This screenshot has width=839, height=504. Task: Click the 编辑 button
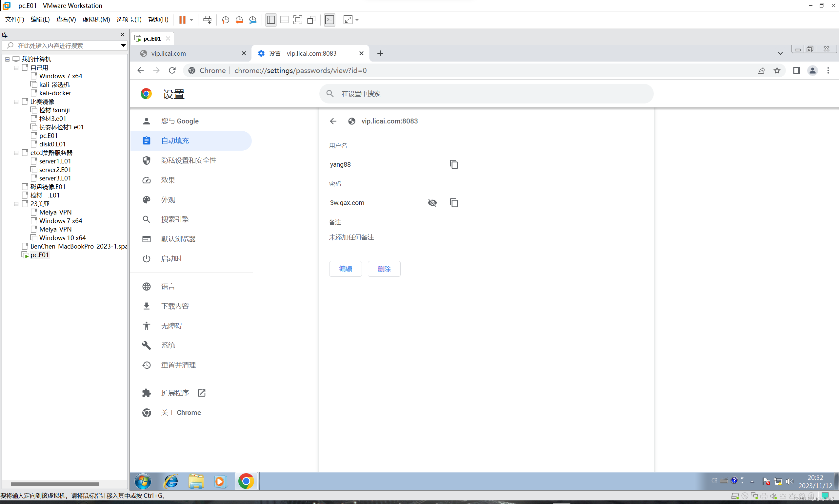(x=345, y=269)
